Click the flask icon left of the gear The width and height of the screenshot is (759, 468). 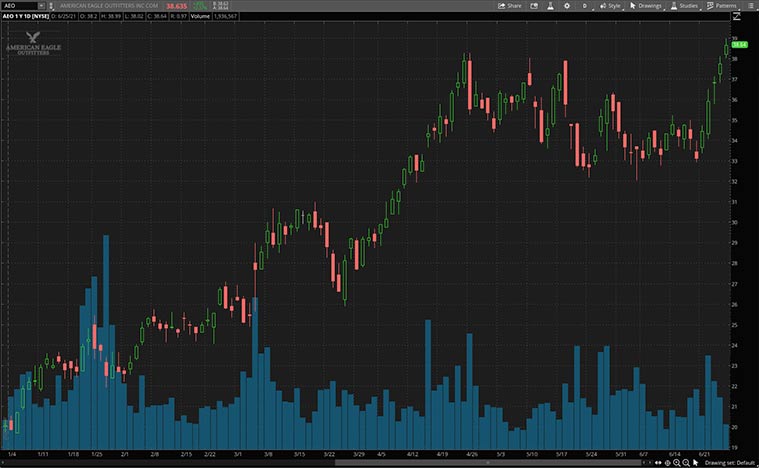click(550, 6)
